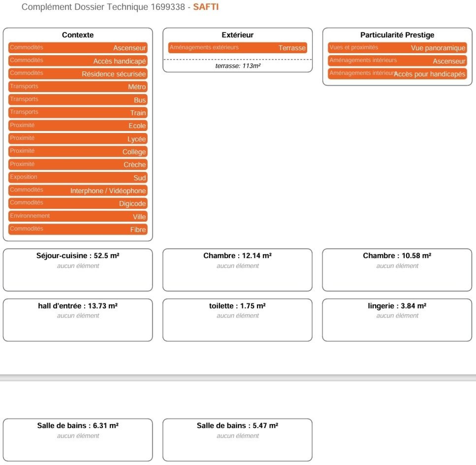Click the Digicode commodity tag
The width and height of the screenshot is (476, 465).
[x=78, y=203]
